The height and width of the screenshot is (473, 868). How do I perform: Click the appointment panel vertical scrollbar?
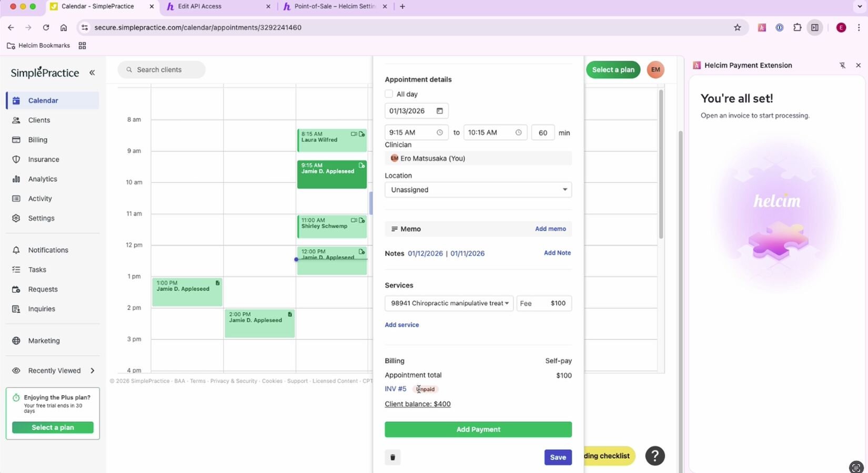click(x=661, y=164)
